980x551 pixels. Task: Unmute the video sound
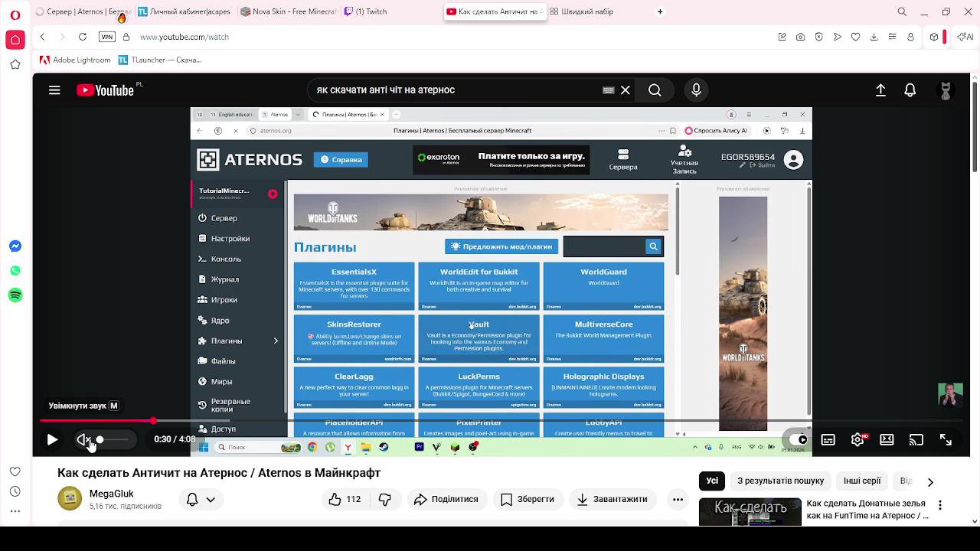[x=83, y=439]
